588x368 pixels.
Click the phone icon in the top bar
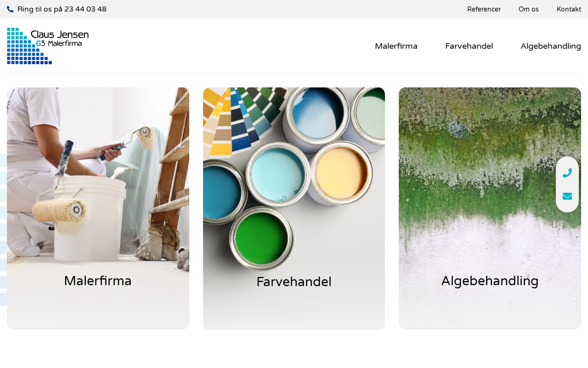pyautogui.click(x=10, y=9)
